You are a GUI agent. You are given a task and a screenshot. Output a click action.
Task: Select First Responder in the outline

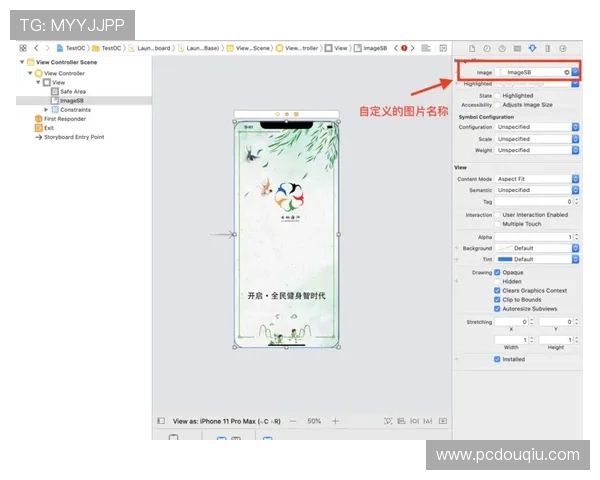tap(61, 119)
